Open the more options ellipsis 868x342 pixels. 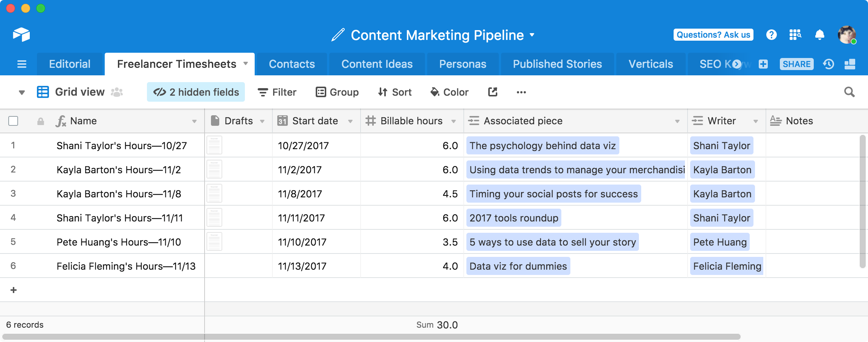click(521, 92)
